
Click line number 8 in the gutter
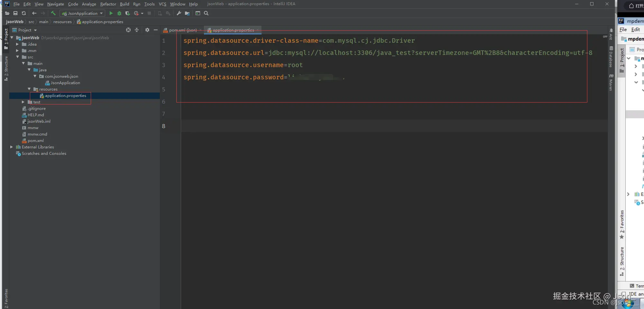(164, 126)
